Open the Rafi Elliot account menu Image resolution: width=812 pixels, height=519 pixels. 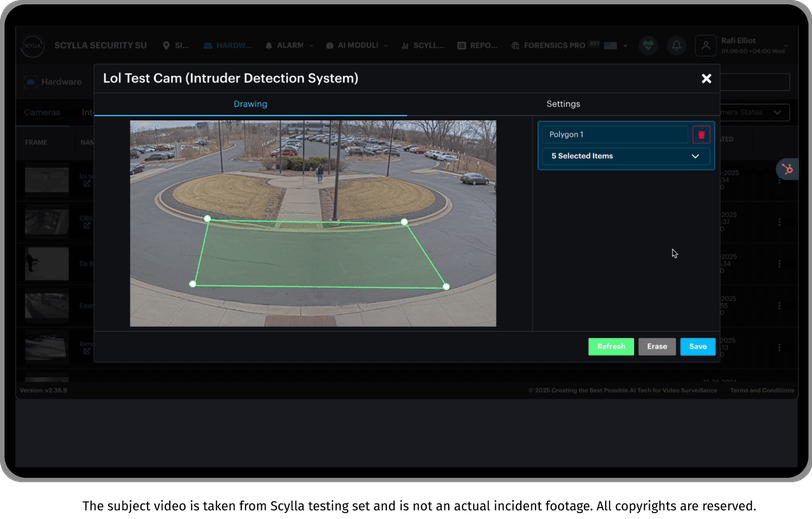[753, 46]
